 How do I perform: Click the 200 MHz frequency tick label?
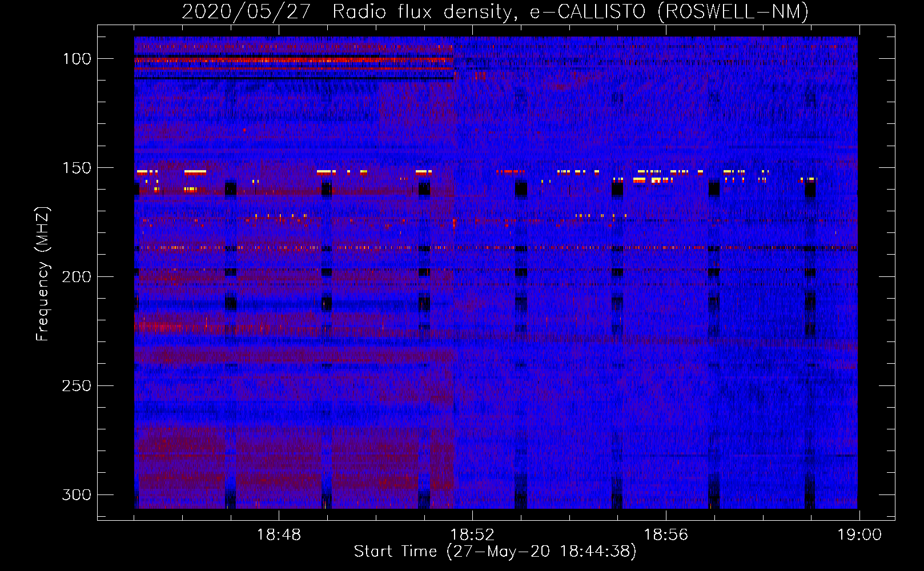[77, 277]
